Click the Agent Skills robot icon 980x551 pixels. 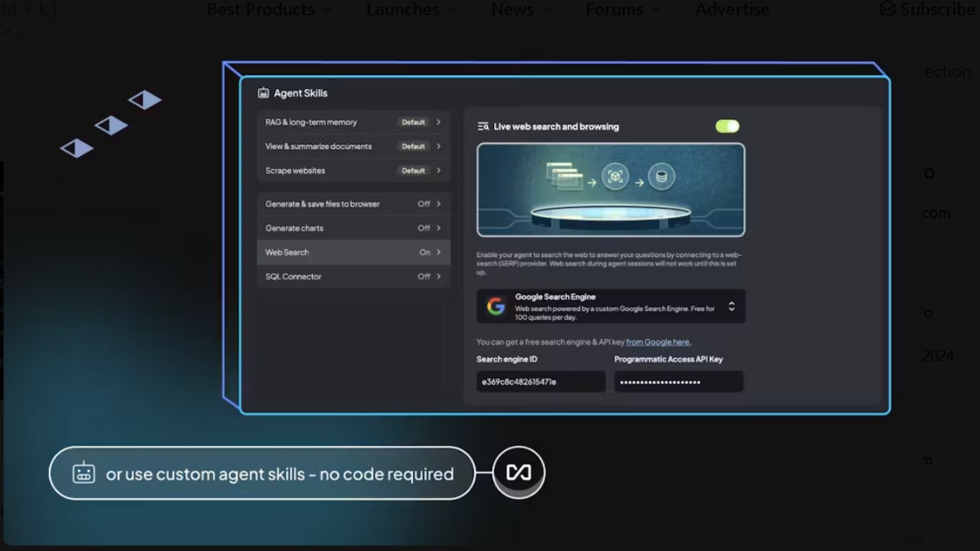[263, 93]
